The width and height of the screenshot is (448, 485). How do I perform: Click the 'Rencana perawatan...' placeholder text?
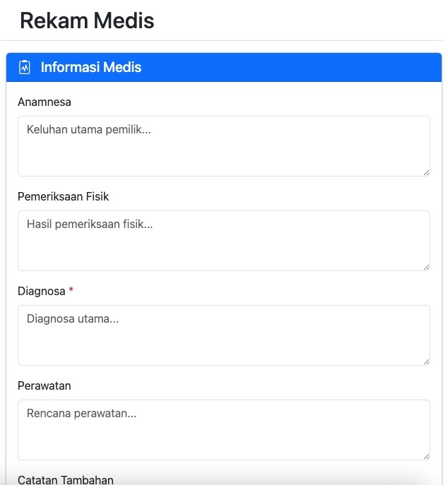81,414
